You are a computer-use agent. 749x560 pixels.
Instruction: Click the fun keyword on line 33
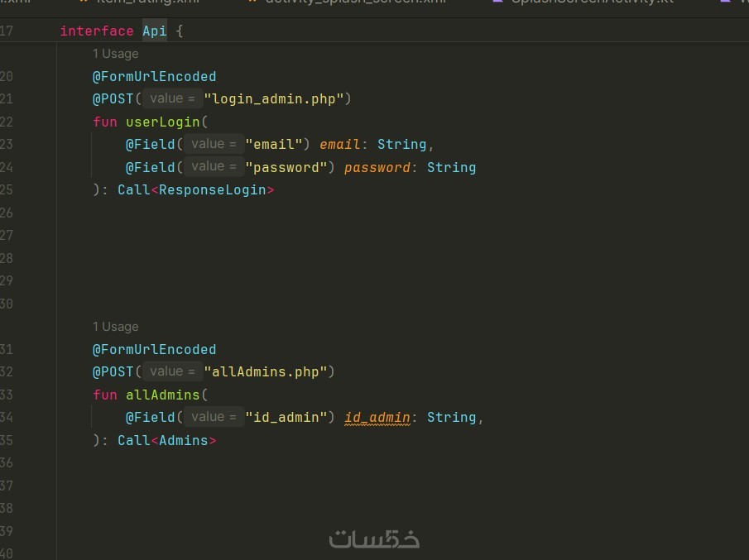(x=104, y=395)
